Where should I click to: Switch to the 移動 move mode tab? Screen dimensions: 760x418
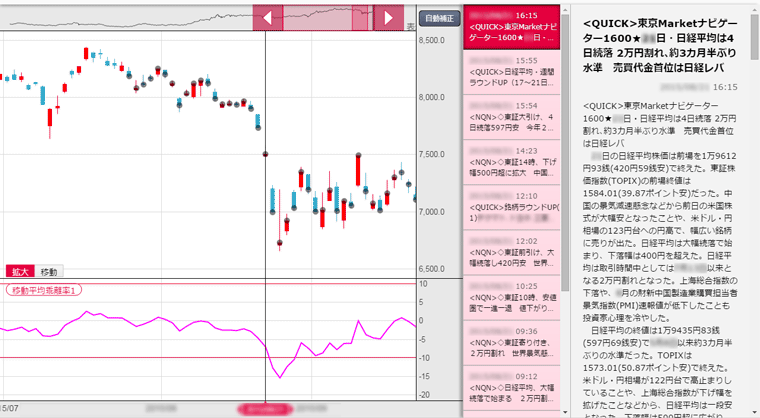point(49,271)
